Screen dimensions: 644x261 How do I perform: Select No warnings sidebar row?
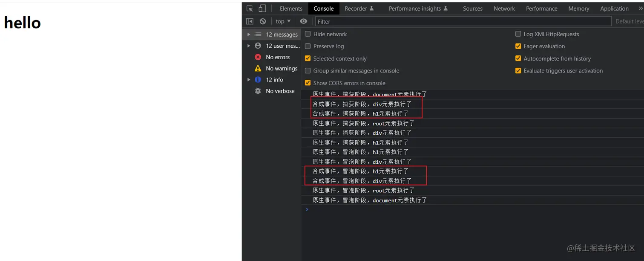(272, 68)
